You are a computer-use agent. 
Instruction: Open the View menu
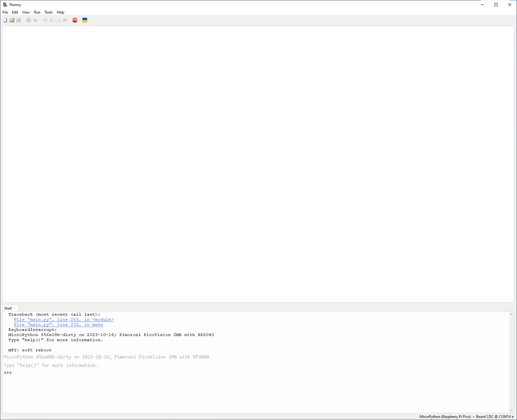[x=26, y=12]
